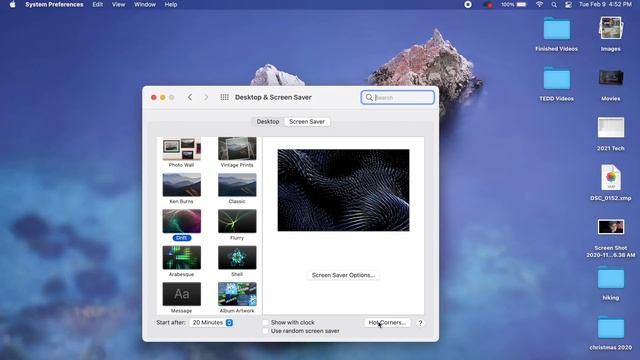Pick the Shell screen saver
Viewport: 640px width, 360px height.
[237, 261]
